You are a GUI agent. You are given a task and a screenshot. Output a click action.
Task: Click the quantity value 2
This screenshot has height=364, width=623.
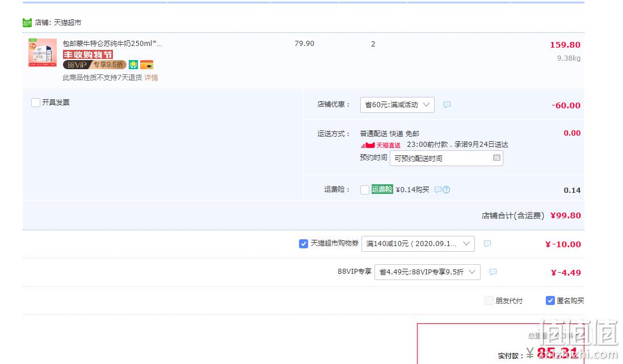(373, 44)
